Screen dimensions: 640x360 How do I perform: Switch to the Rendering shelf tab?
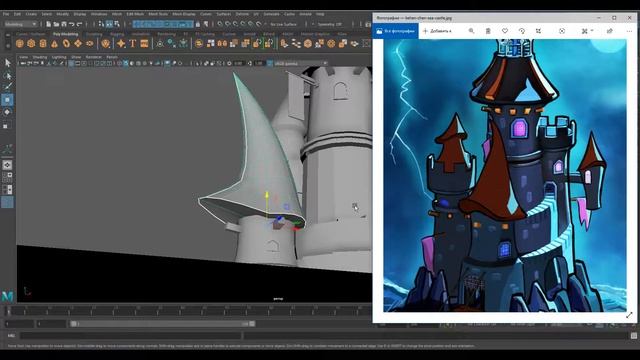point(166,34)
